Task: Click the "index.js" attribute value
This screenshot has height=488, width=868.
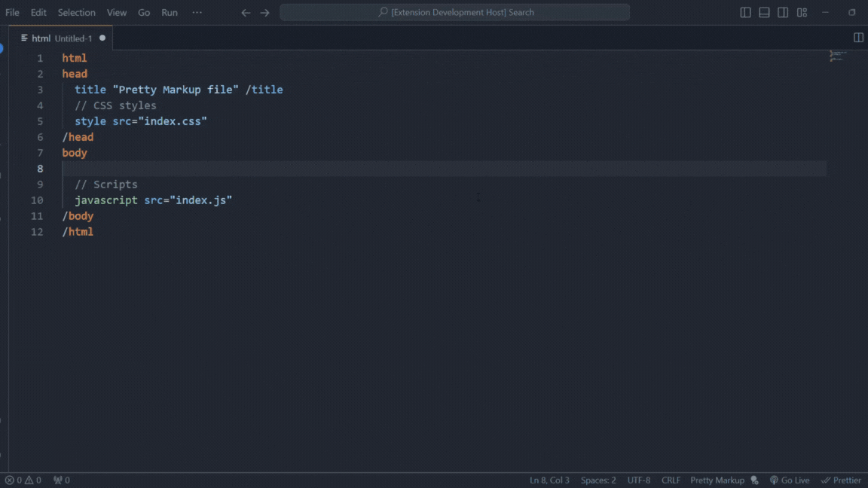Action: [x=201, y=200]
